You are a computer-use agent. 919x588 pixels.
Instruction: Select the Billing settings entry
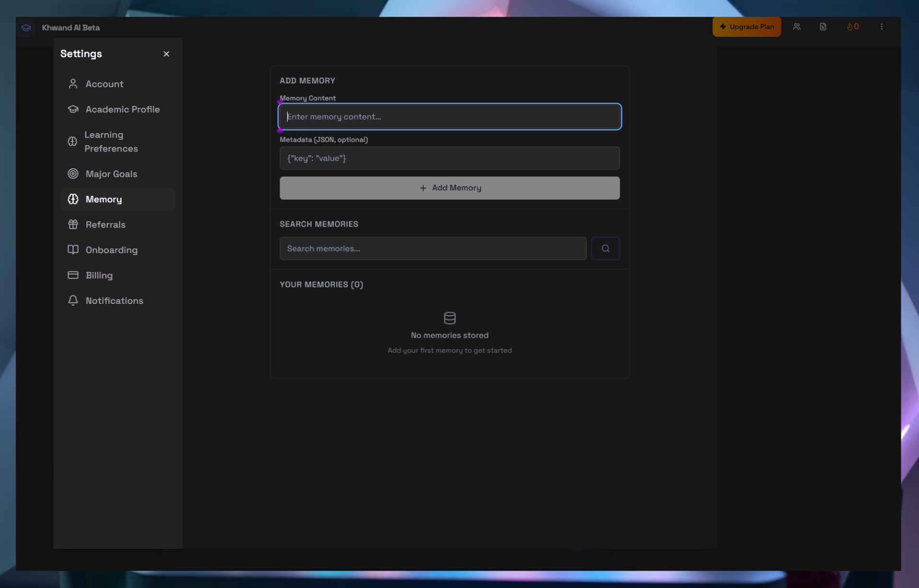(x=99, y=275)
